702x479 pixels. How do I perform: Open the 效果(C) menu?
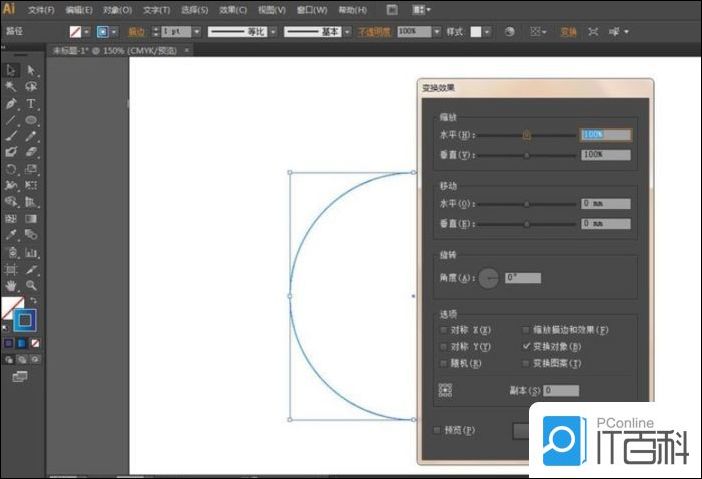[x=233, y=9]
